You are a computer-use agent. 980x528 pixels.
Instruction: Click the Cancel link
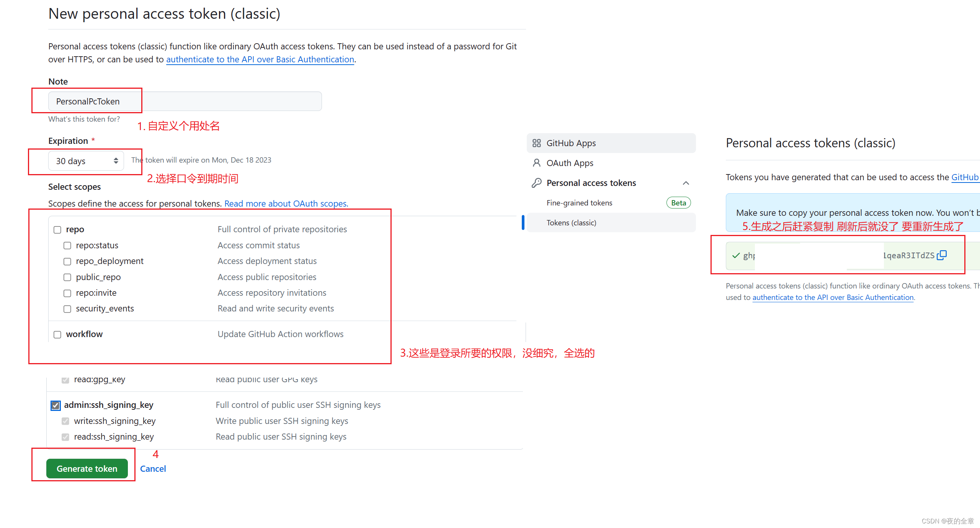click(x=154, y=468)
